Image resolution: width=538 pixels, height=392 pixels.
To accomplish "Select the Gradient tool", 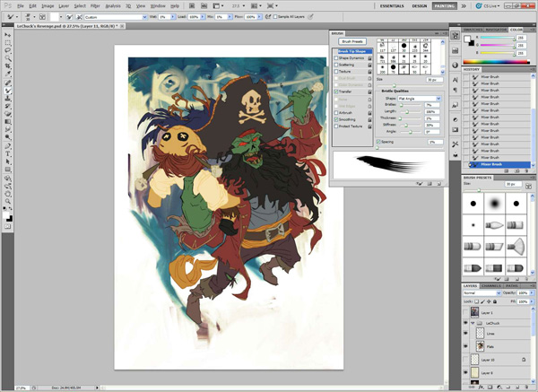I will 7,122.
